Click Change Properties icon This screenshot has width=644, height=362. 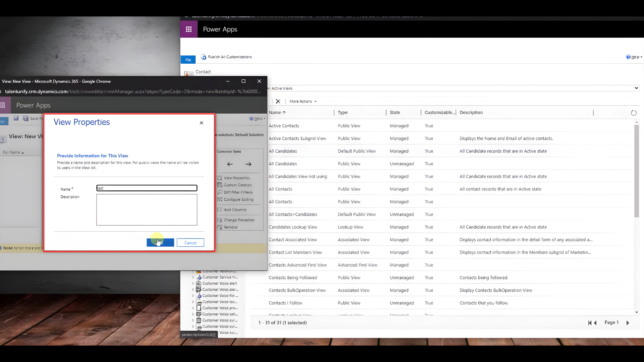(x=220, y=220)
